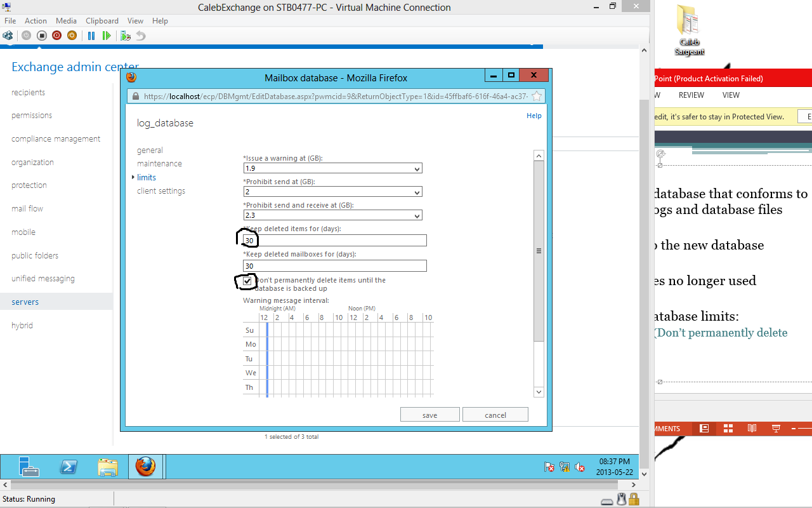
Task: Open the View menu of the VM window
Action: tap(135, 21)
